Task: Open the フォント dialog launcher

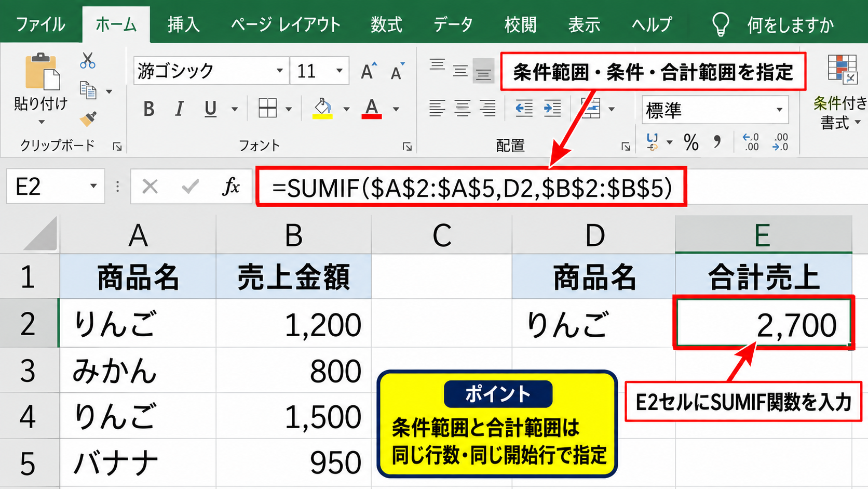Action: click(x=407, y=147)
